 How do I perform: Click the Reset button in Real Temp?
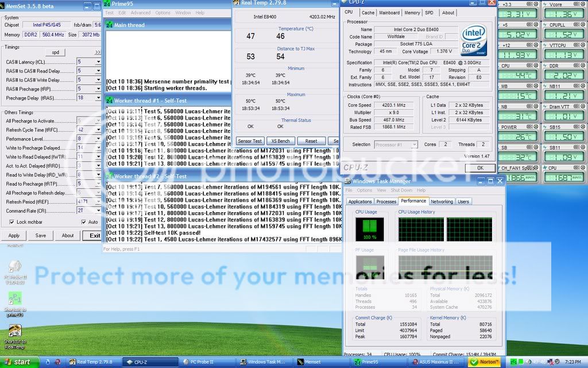click(x=311, y=141)
